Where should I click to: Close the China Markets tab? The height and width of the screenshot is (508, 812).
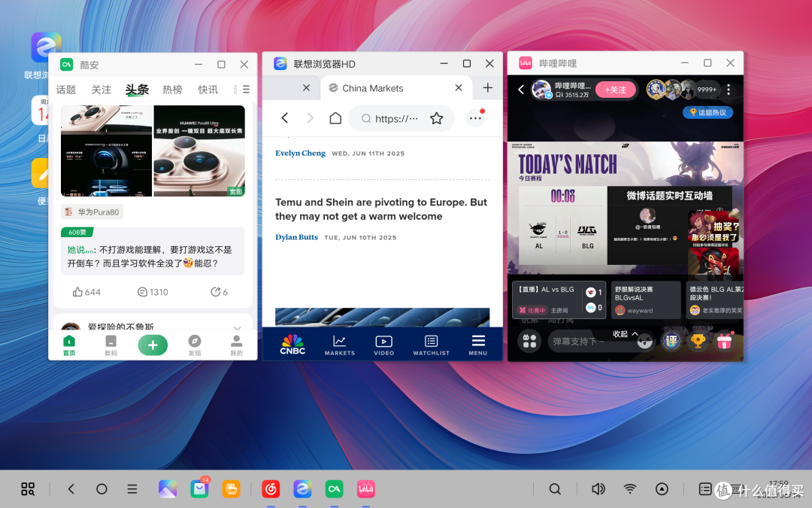point(459,88)
